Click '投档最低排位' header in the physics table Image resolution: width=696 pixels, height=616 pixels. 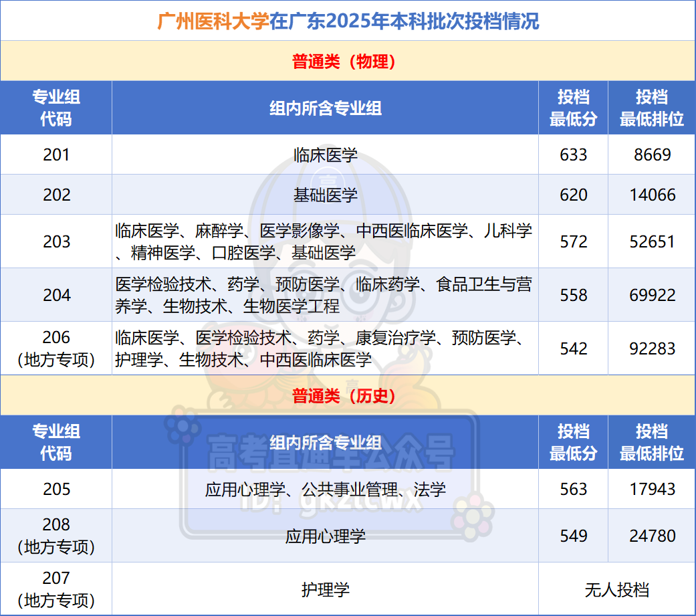pyautogui.click(x=652, y=108)
